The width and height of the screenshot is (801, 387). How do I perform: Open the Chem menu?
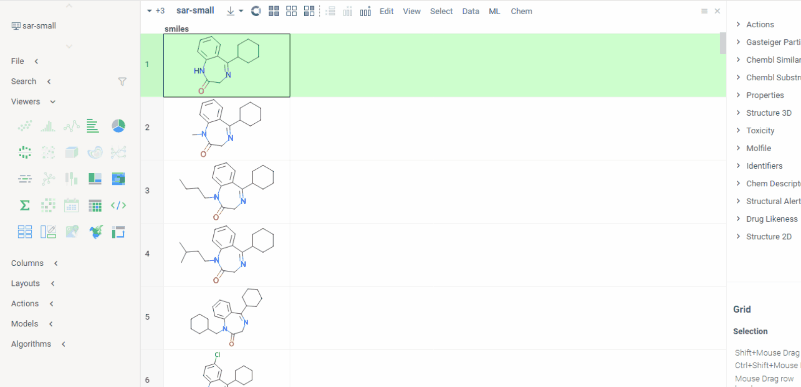(x=521, y=11)
